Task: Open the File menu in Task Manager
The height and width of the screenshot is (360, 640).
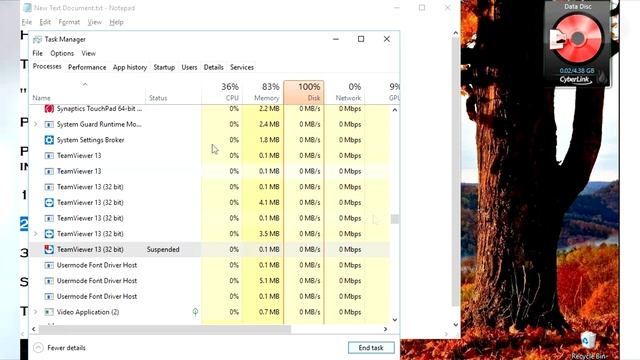Action: 38,53
